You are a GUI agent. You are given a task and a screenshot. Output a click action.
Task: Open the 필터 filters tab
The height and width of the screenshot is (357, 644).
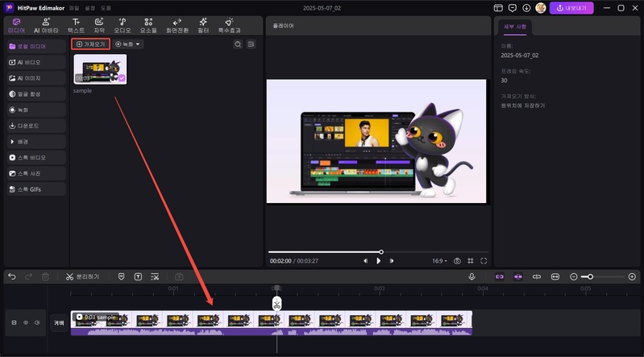pyautogui.click(x=203, y=26)
